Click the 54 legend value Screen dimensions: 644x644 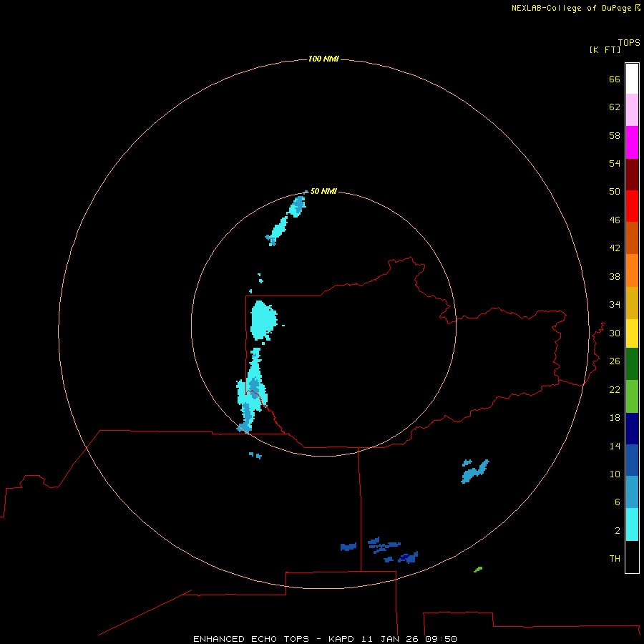[x=615, y=163]
